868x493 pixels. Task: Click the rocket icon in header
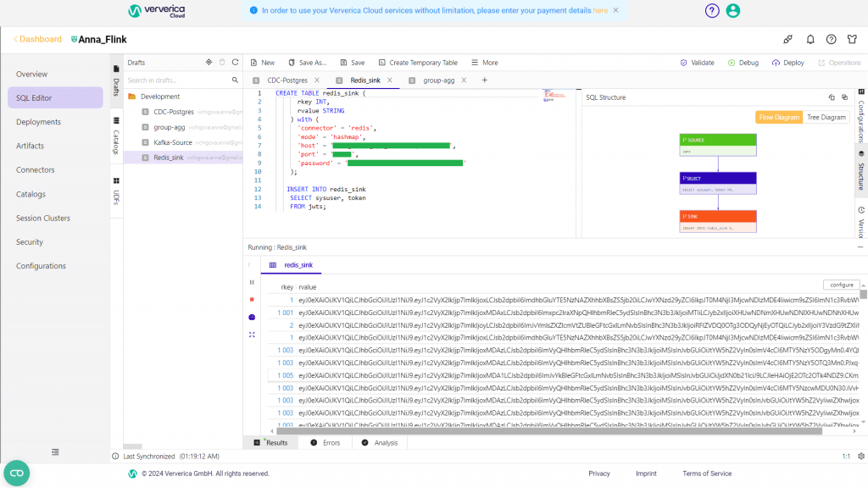[787, 39]
